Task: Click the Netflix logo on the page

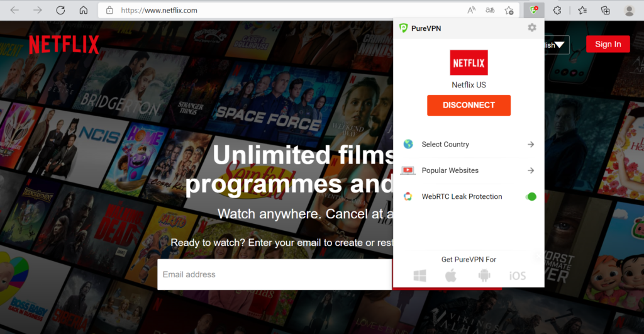Action: tap(64, 45)
